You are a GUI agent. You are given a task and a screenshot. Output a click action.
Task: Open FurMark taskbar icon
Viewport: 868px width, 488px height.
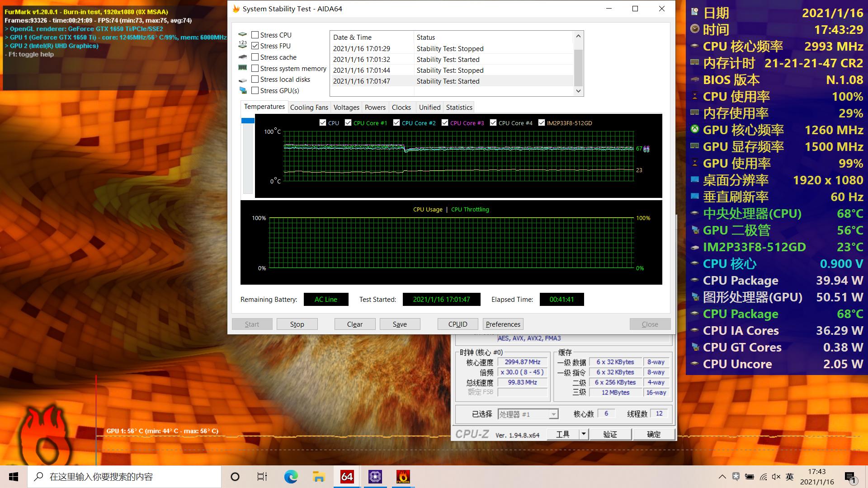(x=403, y=477)
